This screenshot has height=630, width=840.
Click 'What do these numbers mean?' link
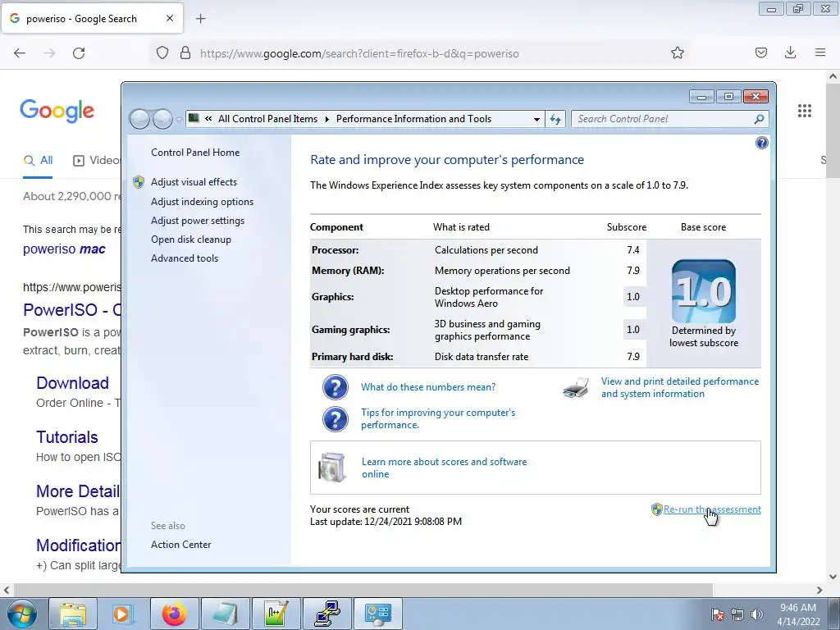click(428, 387)
